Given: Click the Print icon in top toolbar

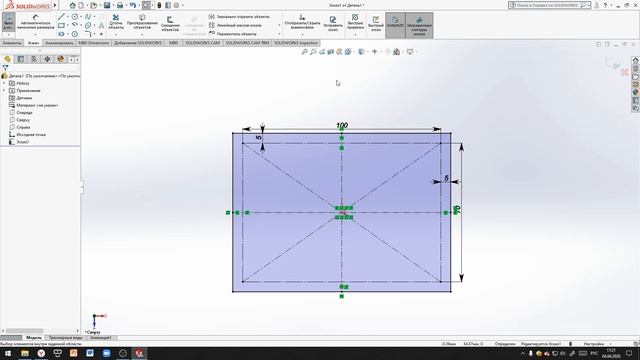Looking at the screenshot, I should pos(120,5).
